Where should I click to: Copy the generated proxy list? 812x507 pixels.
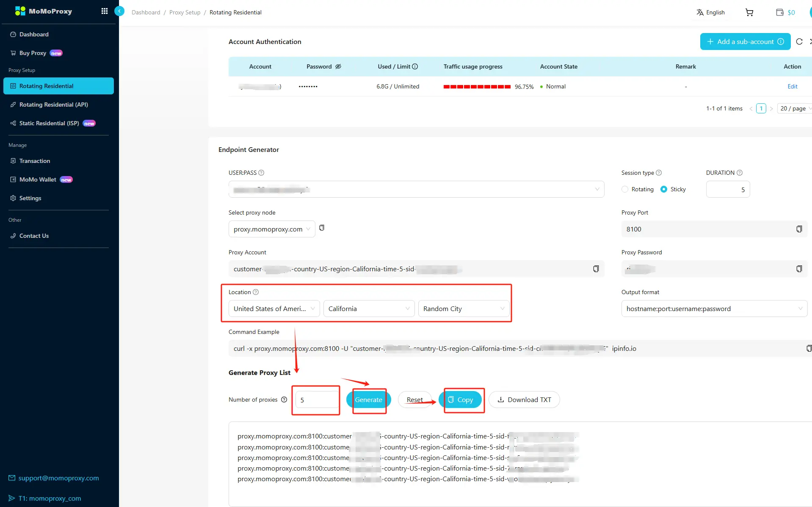coord(460,400)
